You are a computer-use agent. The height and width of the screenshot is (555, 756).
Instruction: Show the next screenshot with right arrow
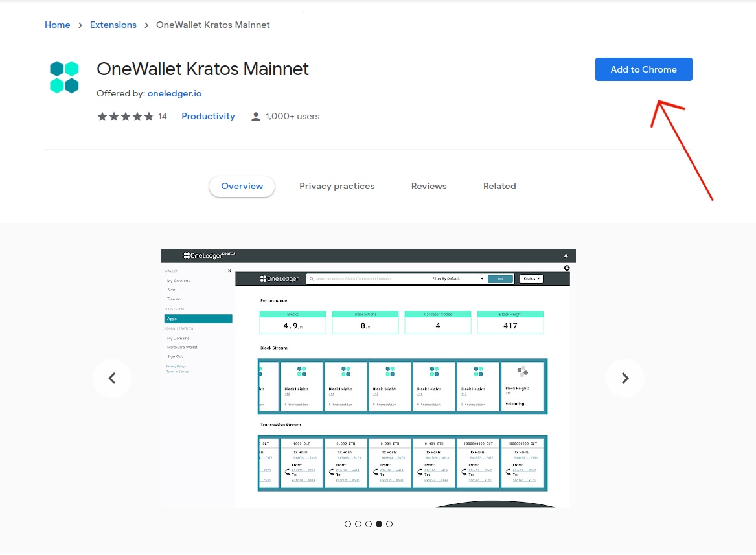tap(624, 378)
